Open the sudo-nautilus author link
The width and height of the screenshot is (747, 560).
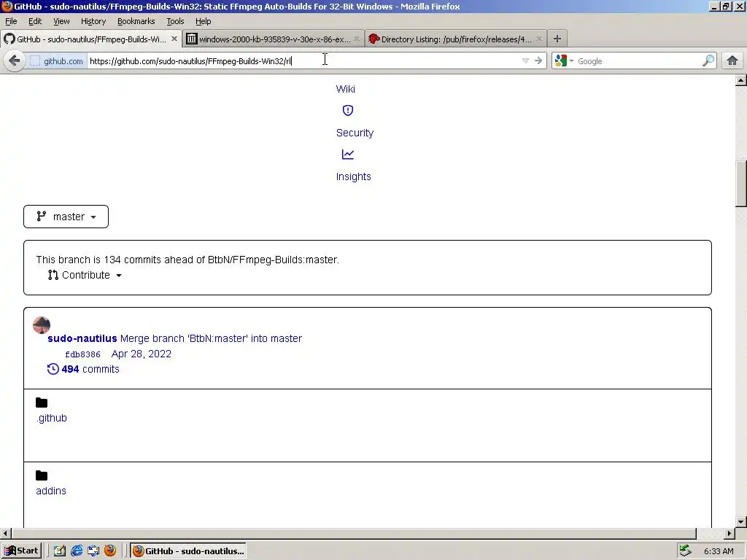[82, 338]
